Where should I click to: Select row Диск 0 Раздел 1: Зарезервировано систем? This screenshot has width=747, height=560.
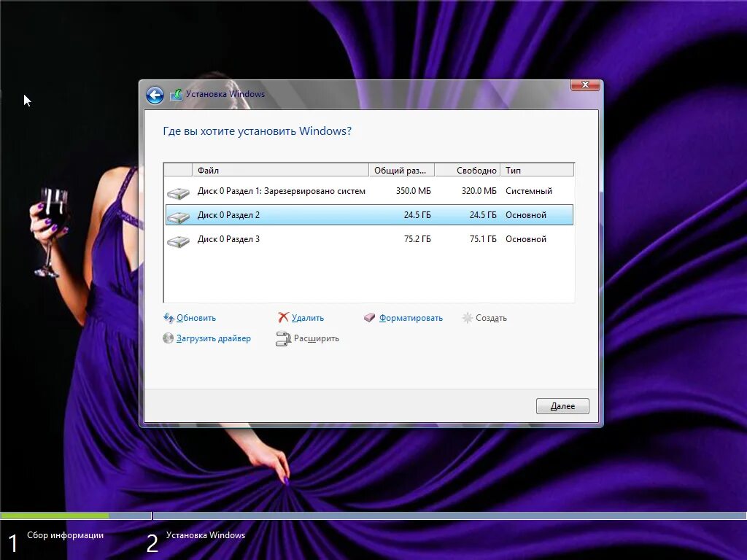coord(369,191)
